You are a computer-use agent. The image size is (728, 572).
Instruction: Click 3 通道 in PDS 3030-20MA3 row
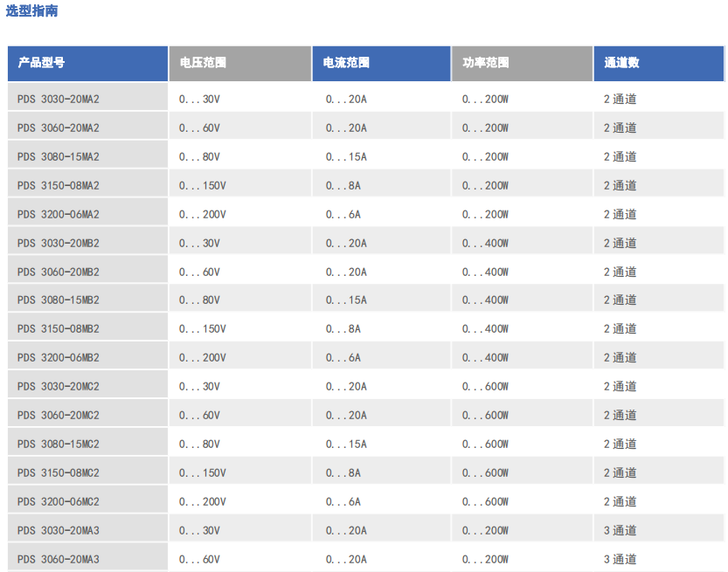click(x=621, y=530)
